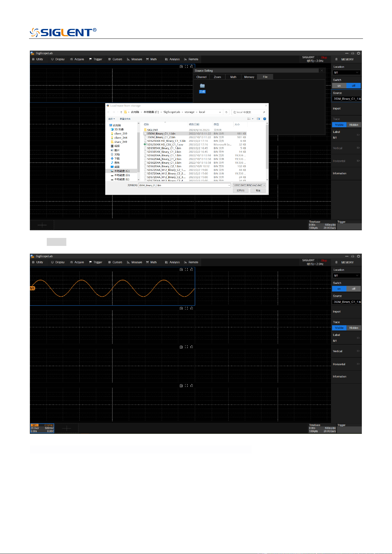Screen dimensions: 392x554
Task: Close the Source Setting dialog
Action: [322, 70]
